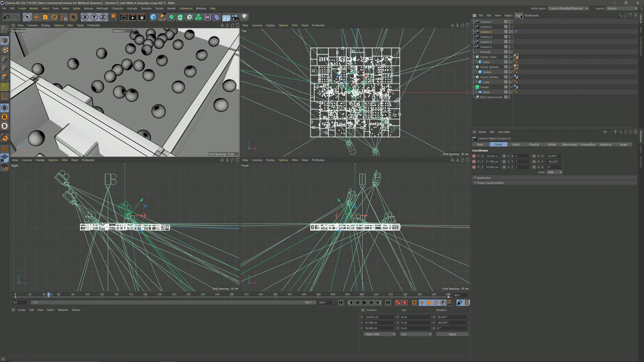Select the Rotate tool in top toolbar
Screen dimensions: 644x362
[54, 17]
